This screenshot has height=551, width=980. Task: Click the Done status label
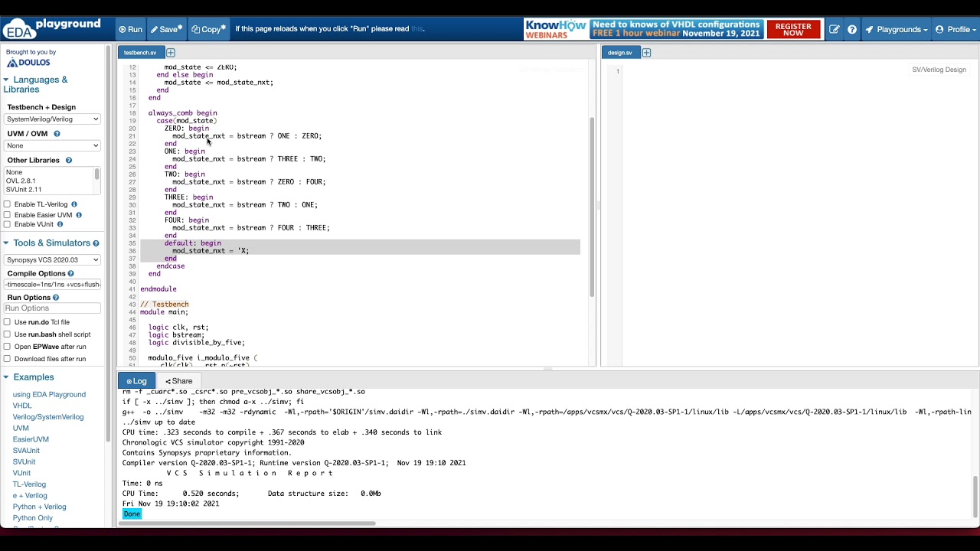click(132, 514)
